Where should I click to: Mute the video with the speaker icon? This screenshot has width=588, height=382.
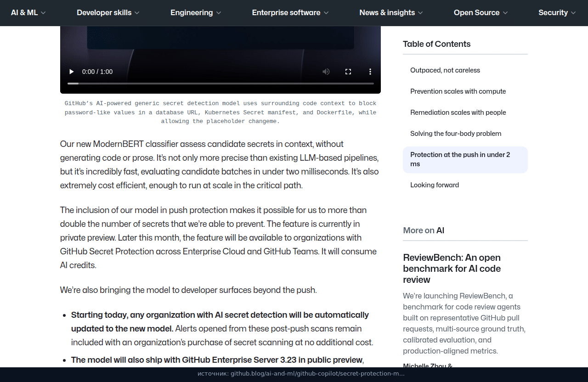[x=326, y=72]
